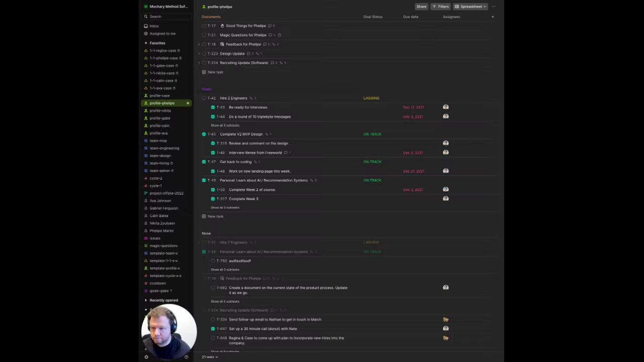644x362 pixels.
Task: Click the comment icon on Good Things for Phelipe
Action: (270, 26)
